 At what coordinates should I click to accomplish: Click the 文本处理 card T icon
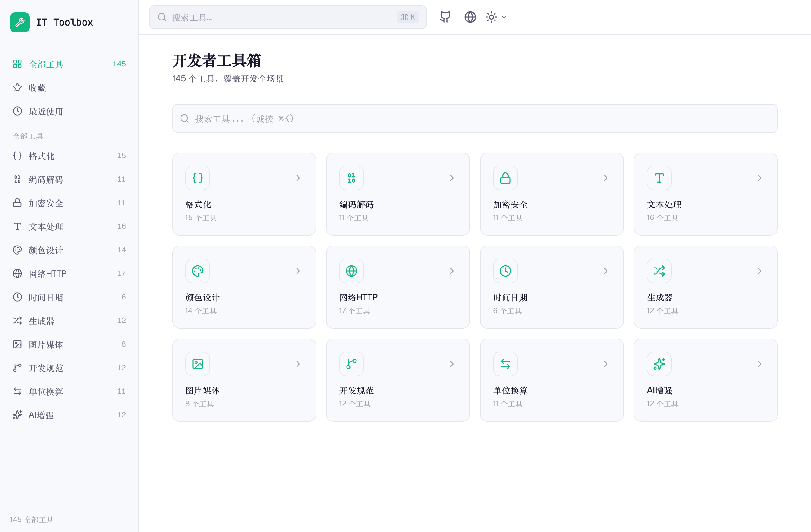659,178
